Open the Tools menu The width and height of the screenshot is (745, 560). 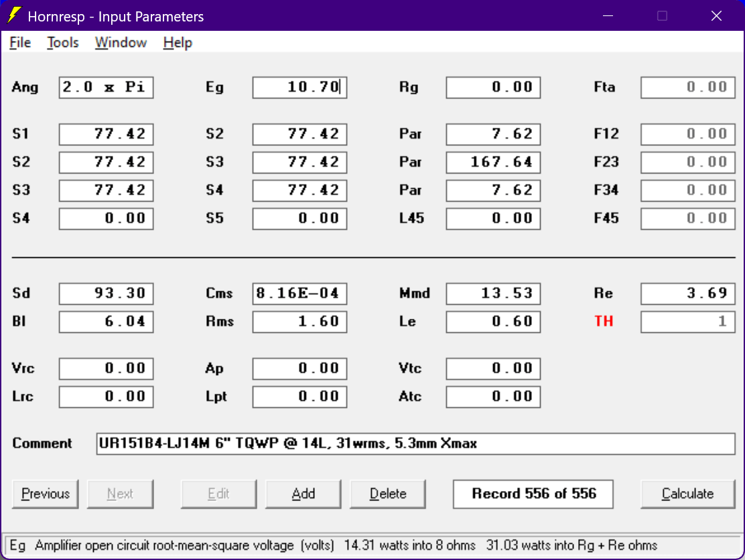[x=62, y=43]
